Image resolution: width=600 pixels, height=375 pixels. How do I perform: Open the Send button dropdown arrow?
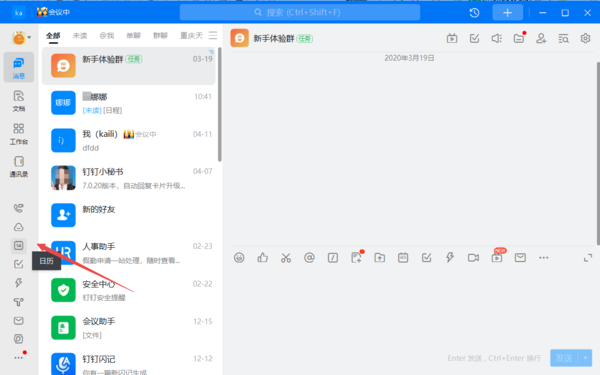585,358
